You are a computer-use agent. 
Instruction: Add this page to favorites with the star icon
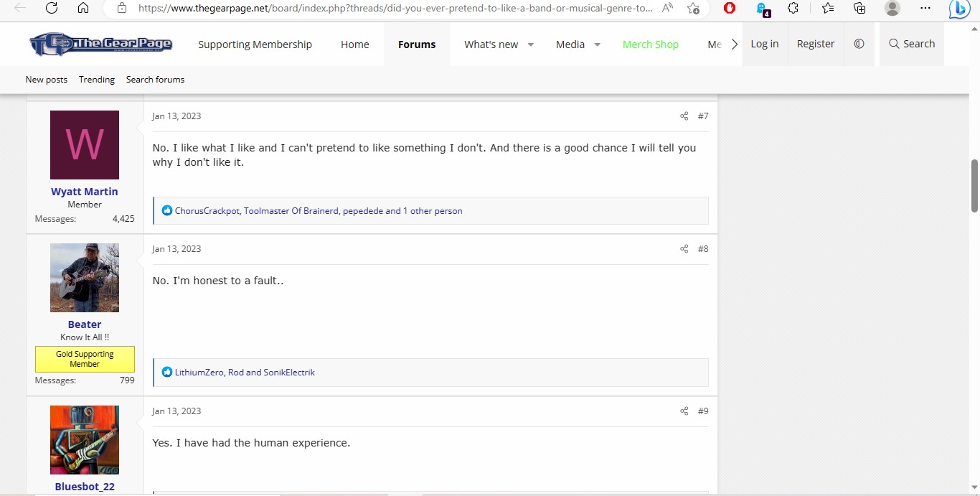tap(693, 8)
